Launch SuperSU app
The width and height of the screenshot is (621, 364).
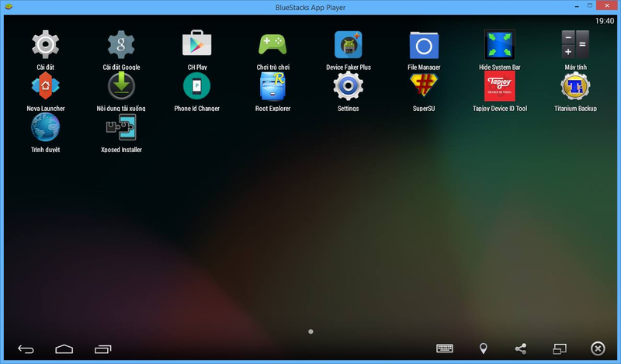[x=424, y=85]
